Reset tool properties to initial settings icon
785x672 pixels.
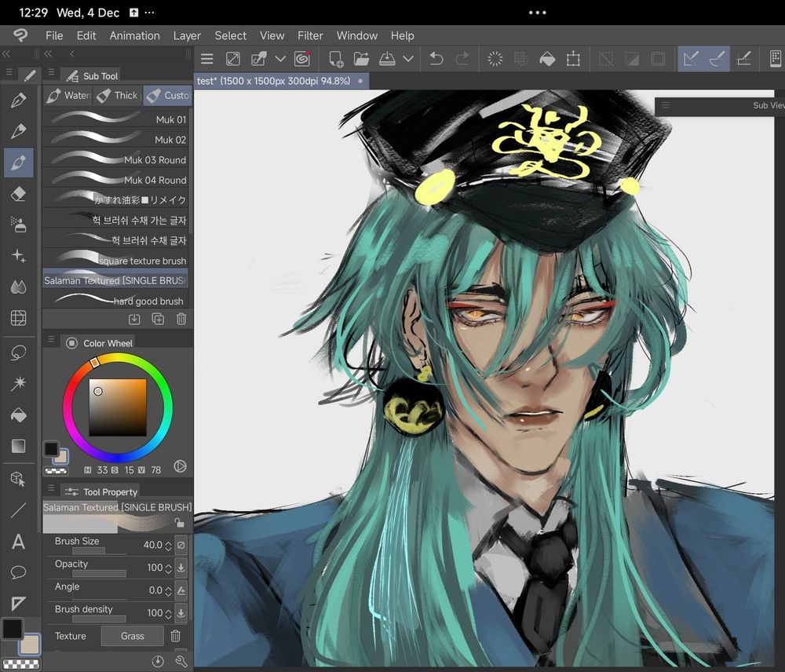(158, 661)
